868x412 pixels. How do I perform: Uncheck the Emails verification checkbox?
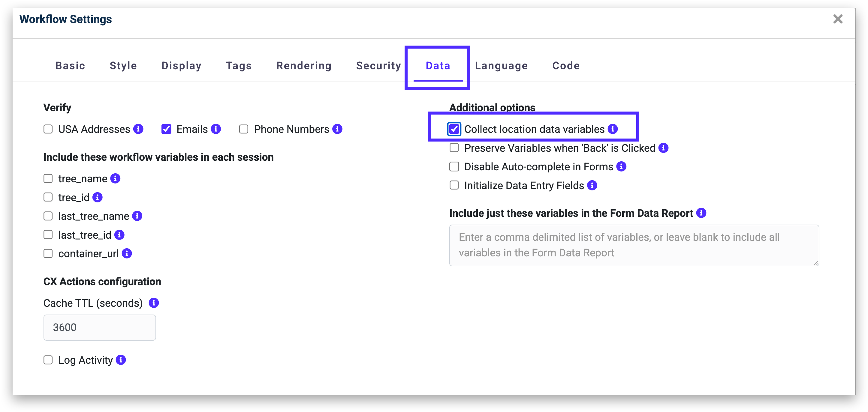tap(167, 129)
